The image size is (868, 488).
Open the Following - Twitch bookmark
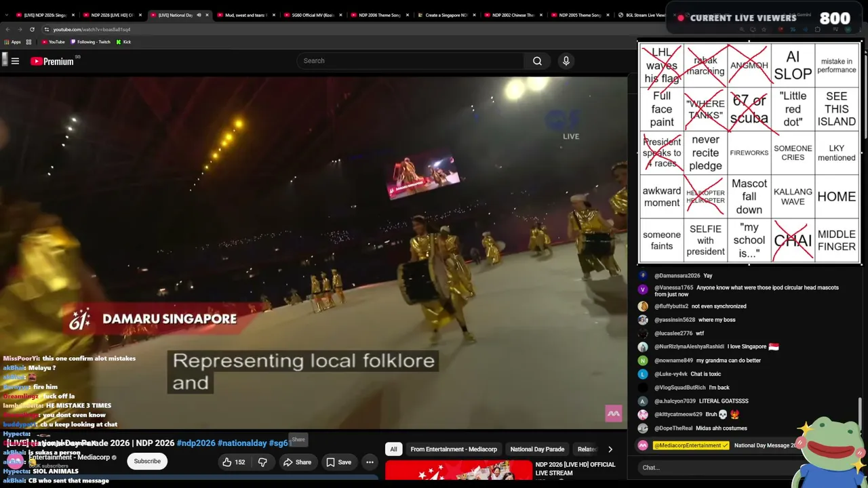(90, 42)
